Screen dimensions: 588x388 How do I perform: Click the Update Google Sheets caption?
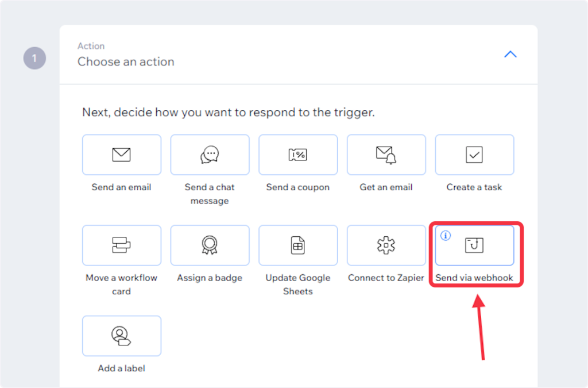(298, 284)
